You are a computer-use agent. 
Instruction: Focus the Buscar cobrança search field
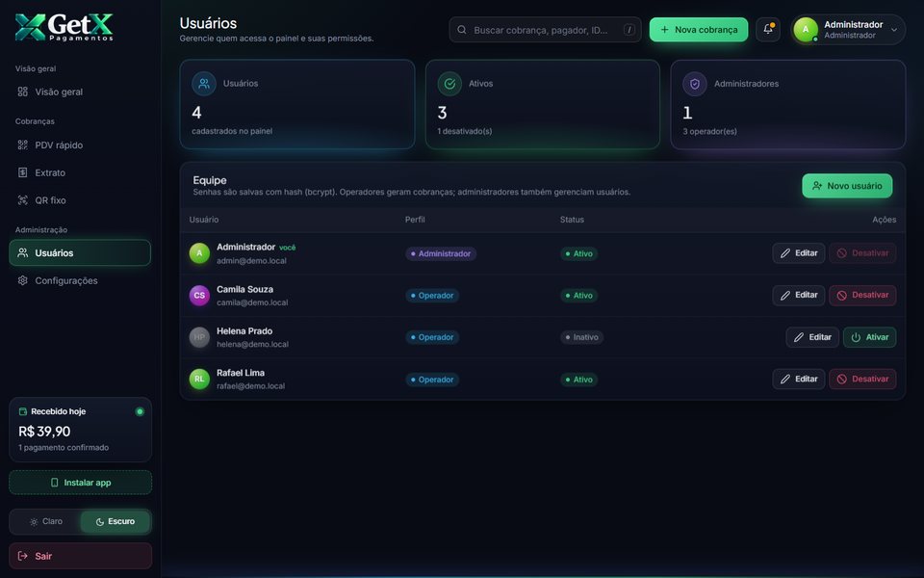click(545, 30)
